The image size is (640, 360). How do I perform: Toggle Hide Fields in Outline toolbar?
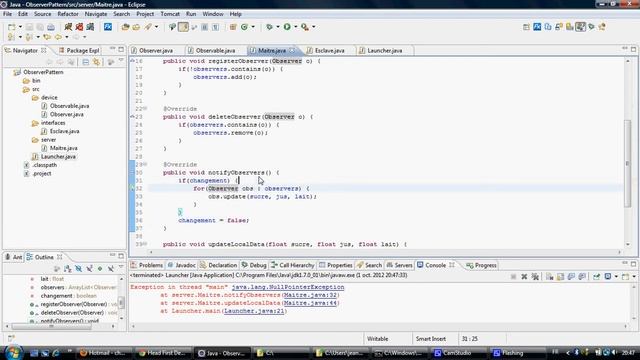[78, 269]
